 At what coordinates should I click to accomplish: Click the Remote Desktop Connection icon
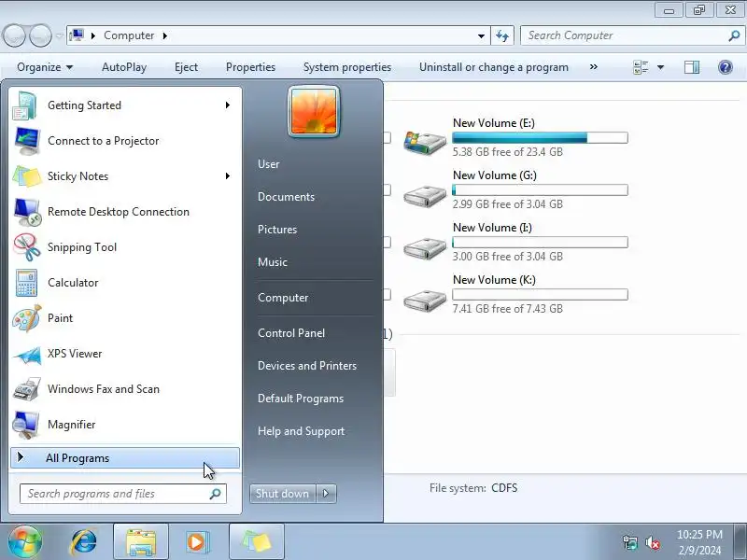coord(27,212)
